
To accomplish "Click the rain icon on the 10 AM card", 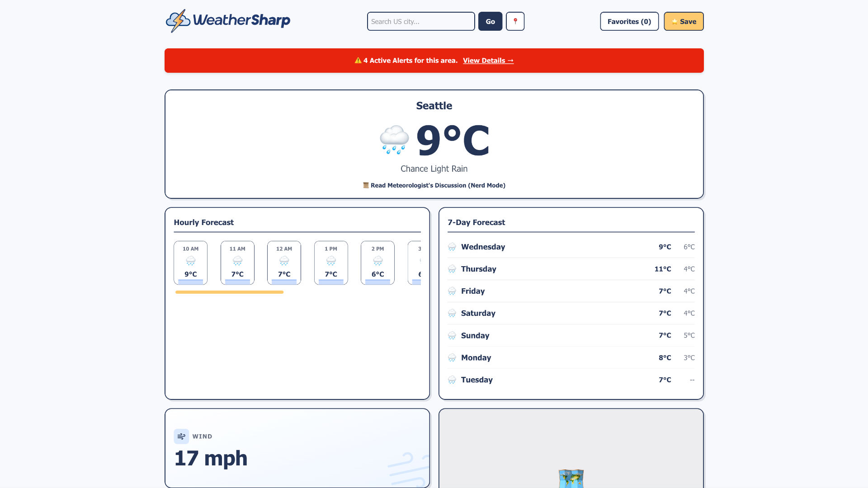I will click(190, 260).
